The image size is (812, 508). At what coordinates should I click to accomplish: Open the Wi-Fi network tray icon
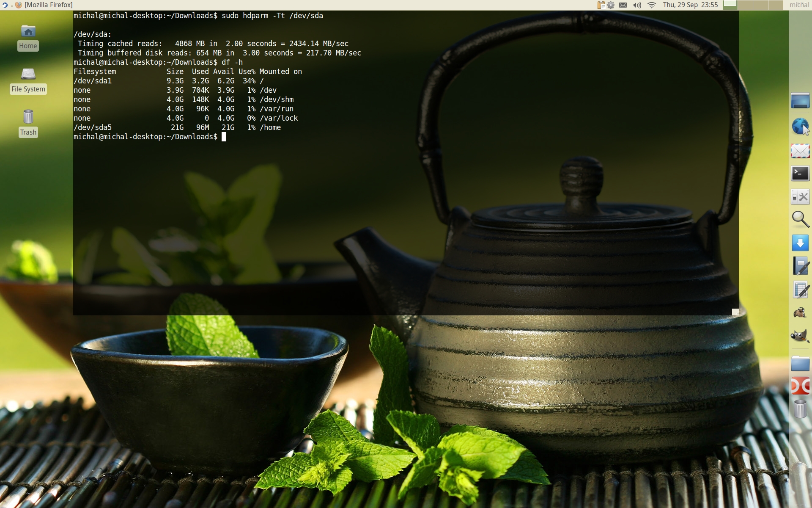click(652, 5)
